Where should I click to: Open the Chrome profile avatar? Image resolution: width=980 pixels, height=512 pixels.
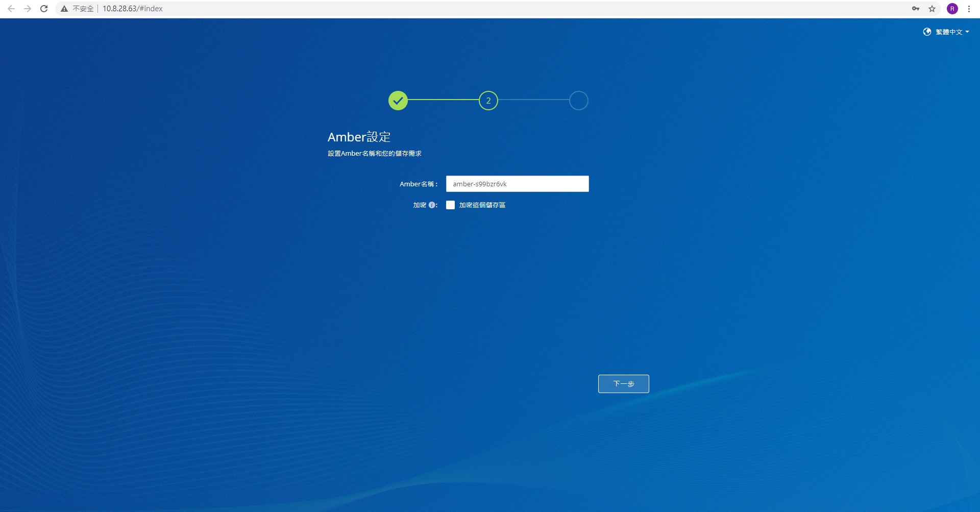click(952, 9)
